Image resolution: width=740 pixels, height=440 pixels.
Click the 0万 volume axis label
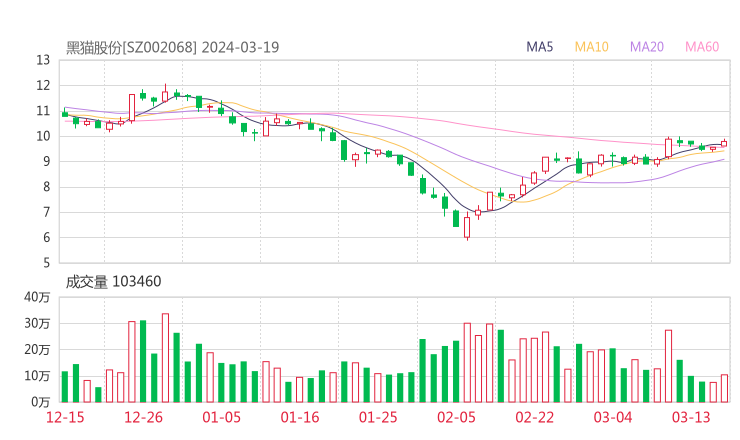(x=40, y=402)
